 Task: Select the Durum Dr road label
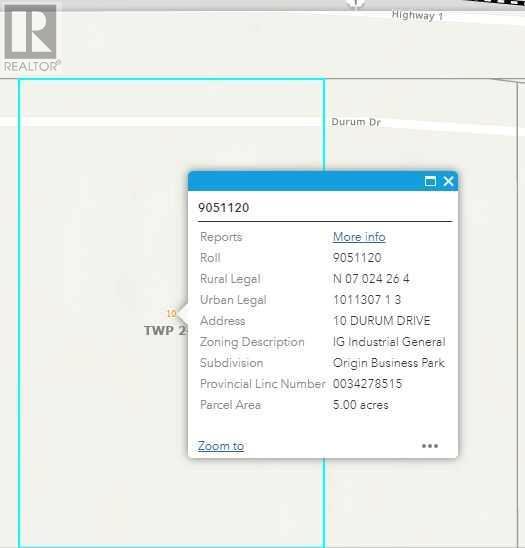(355, 122)
